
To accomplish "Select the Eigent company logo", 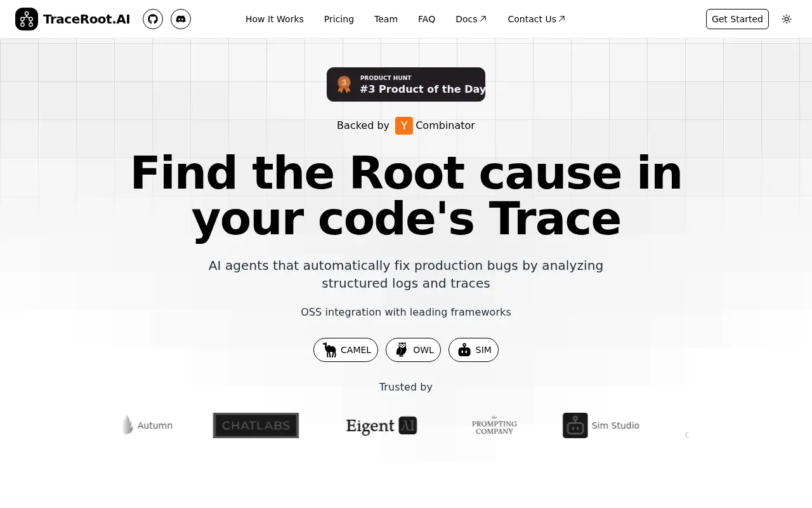I will pyautogui.click(x=381, y=425).
